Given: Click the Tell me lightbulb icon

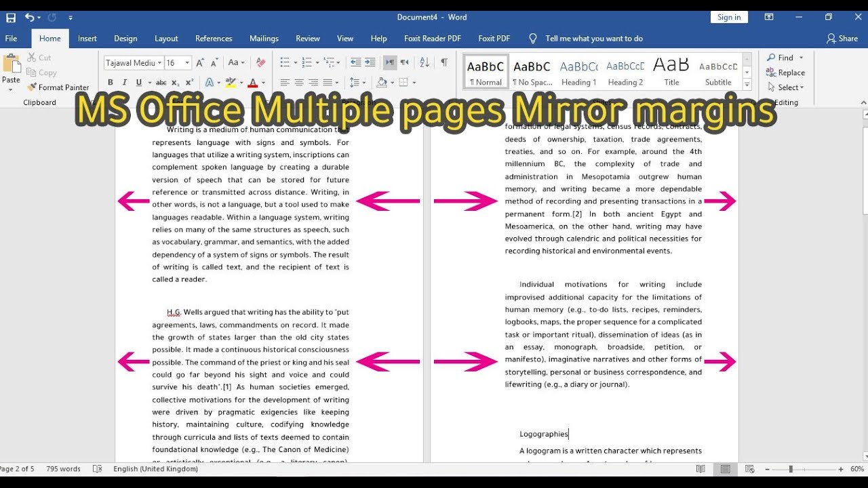Looking at the screenshot, I should (533, 39).
